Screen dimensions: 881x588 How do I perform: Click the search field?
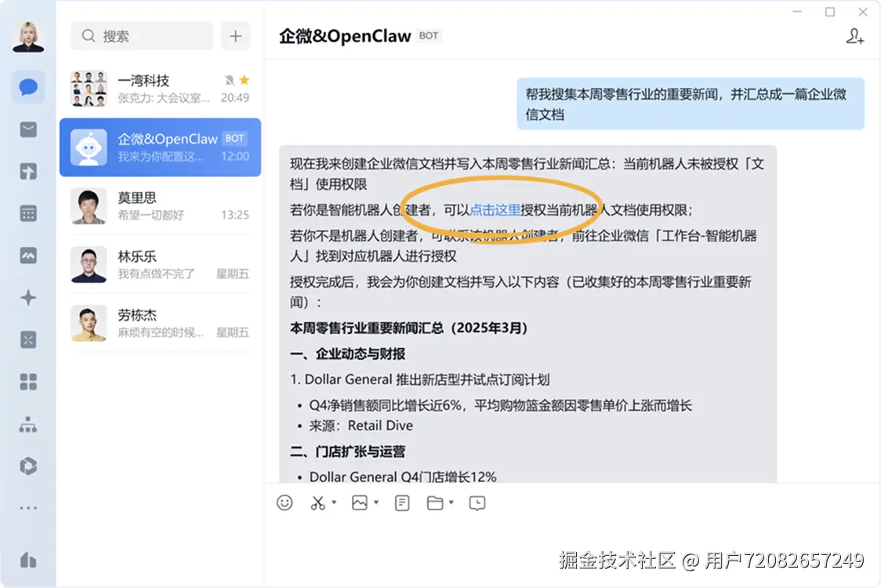tap(142, 36)
